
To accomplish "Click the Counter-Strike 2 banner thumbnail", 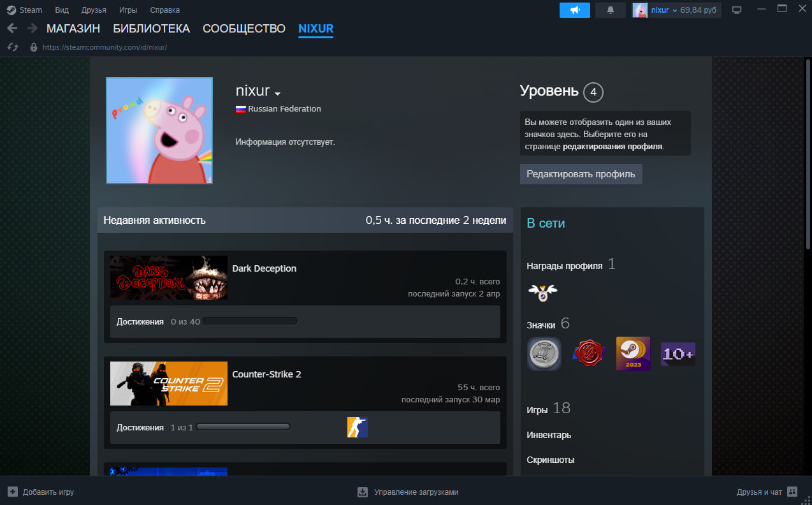I will [169, 384].
